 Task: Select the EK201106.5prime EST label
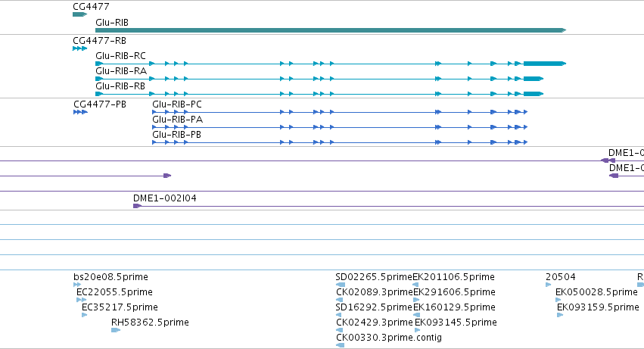click(453, 277)
